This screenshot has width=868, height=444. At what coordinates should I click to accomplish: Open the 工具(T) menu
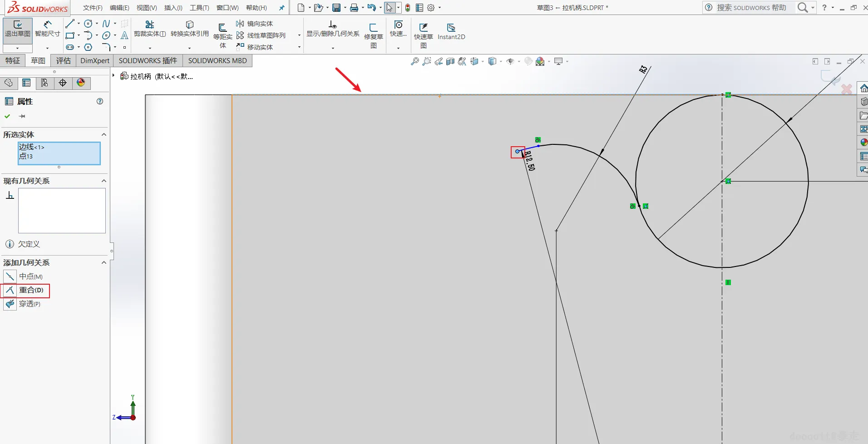pyautogui.click(x=199, y=8)
